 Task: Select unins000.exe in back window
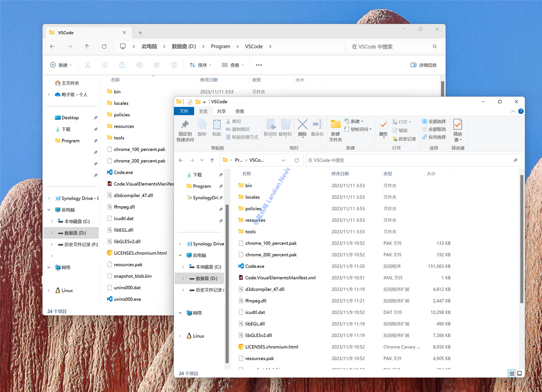tap(127, 299)
